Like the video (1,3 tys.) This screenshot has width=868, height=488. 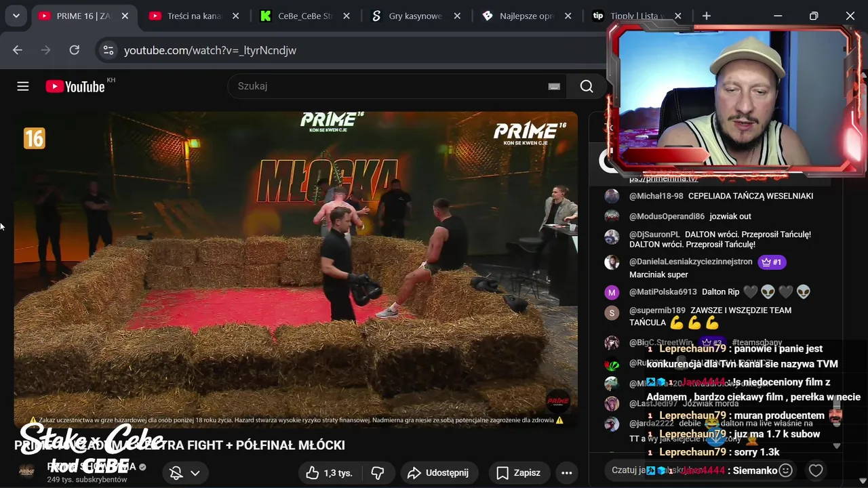(330, 472)
